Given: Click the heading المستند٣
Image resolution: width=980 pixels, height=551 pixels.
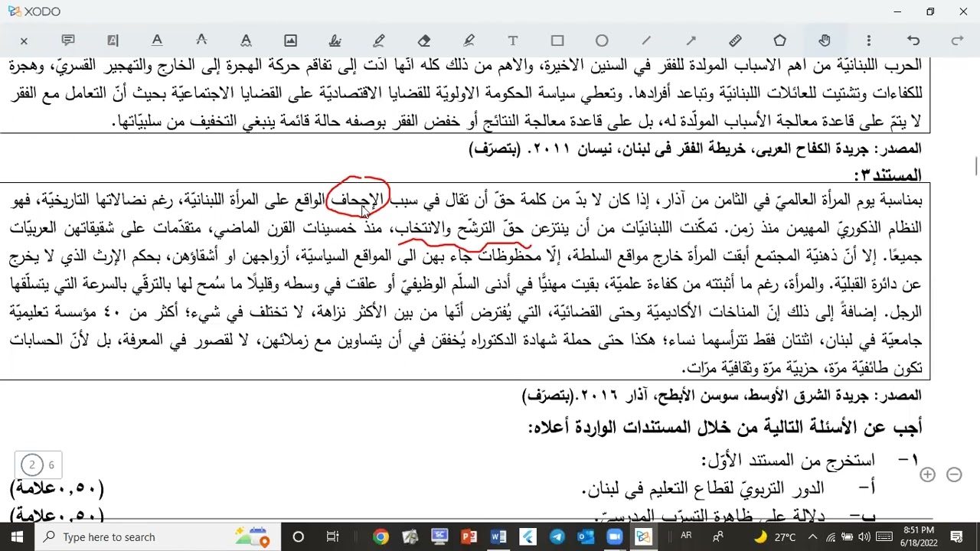Looking at the screenshot, I should [887, 175].
